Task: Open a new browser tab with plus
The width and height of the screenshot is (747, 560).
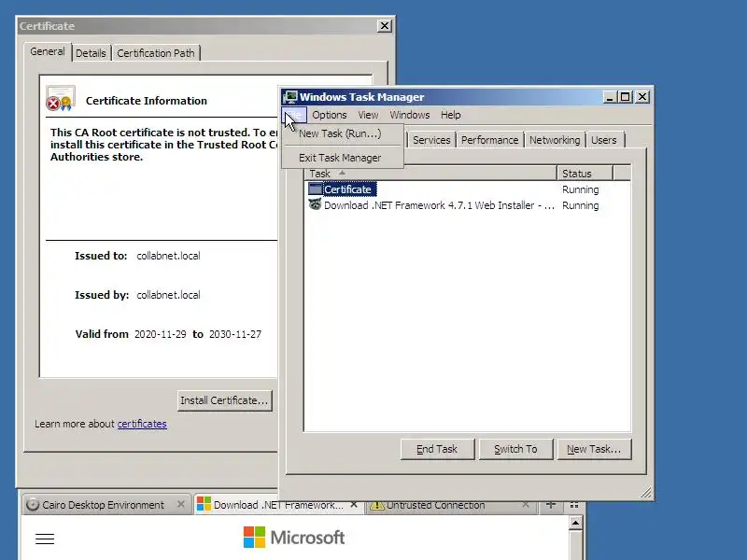Action: (551, 505)
